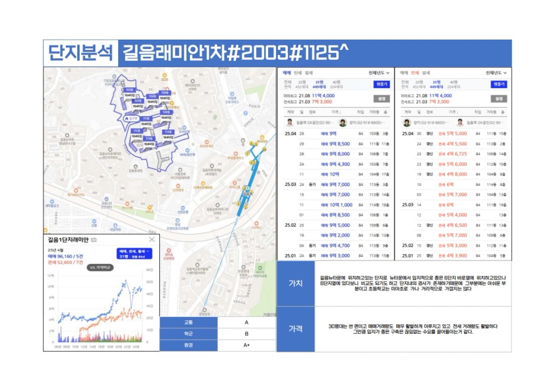Expand the 매매, 전세, 월세 31평 chart dropdown

click(x=134, y=254)
